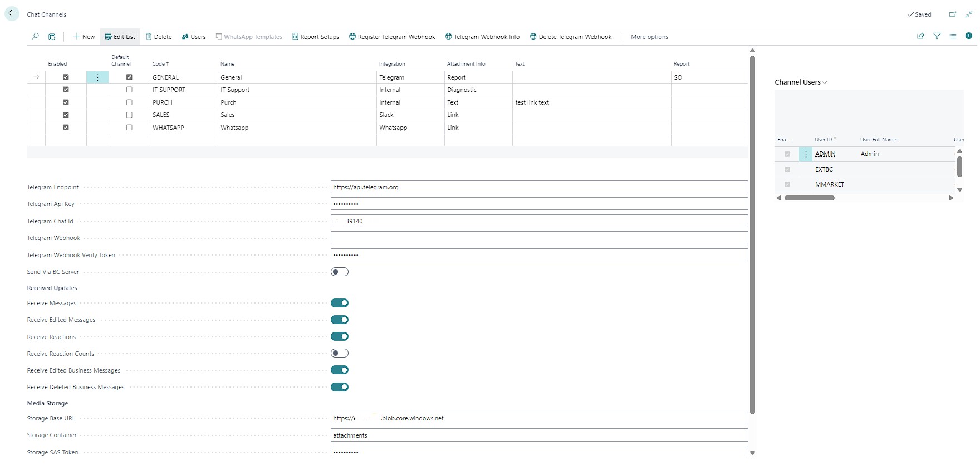The image size is (980, 465).
Task: Toggle Receive Edited Business Messages switch
Action: [x=340, y=370]
